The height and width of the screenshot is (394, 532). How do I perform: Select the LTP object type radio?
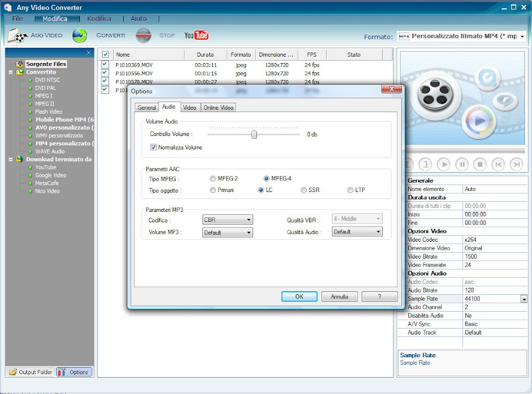350,190
